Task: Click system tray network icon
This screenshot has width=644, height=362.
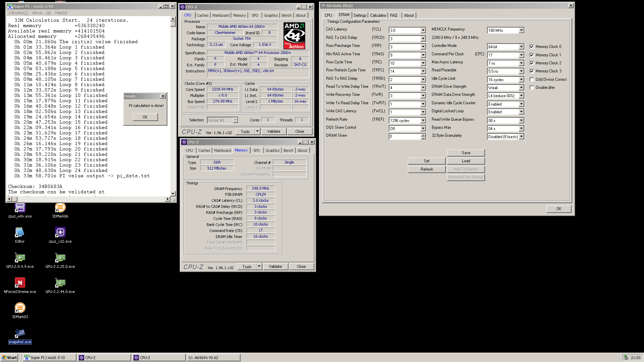Action: [x=626, y=358]
